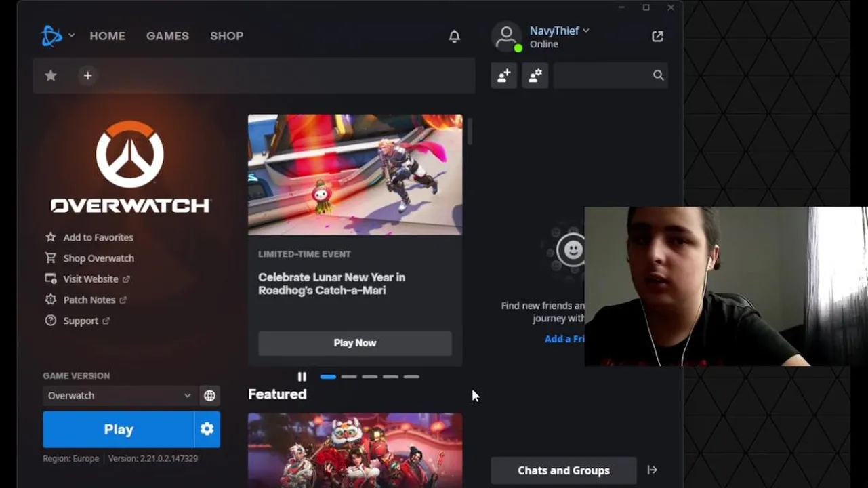
Task: Click the star icon beside Add to Favorites
Action: 50,237
